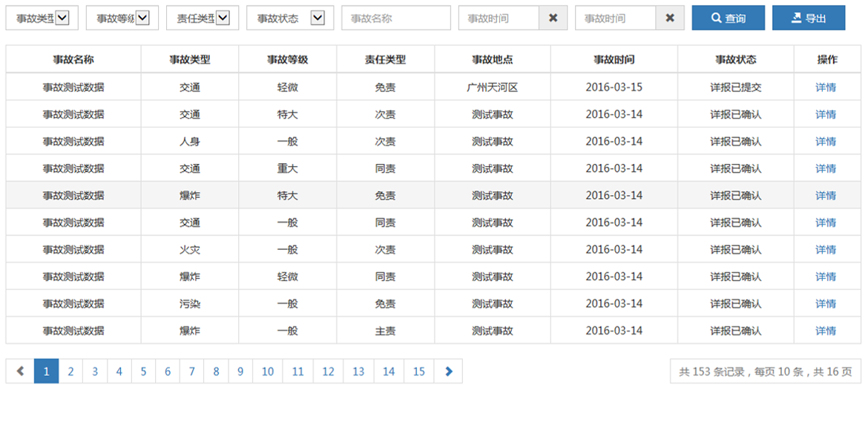Open 详情 for the 火灾 row
The height and width of the screenshot is (445, 868).
tap(826, 250)
